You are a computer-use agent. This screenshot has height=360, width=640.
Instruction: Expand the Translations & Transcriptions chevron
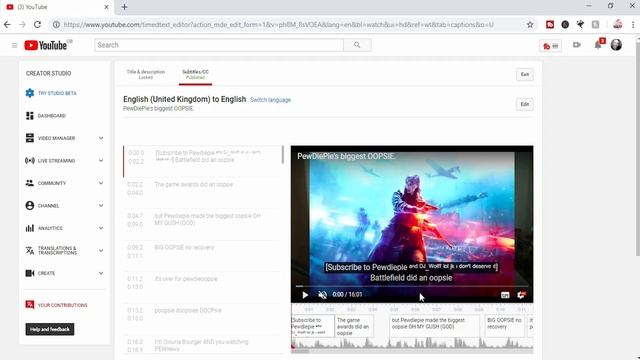[x=101, y=251]
